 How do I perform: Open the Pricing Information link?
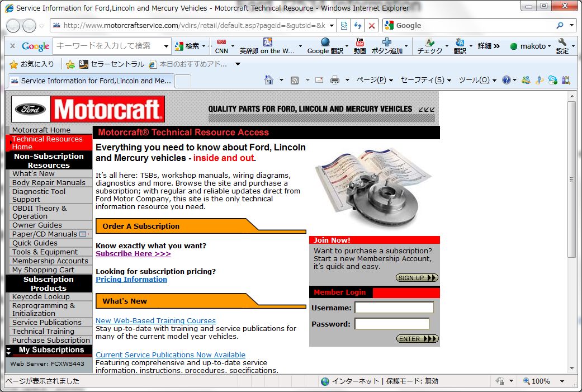pyautogui.click(x=131, y=279)
